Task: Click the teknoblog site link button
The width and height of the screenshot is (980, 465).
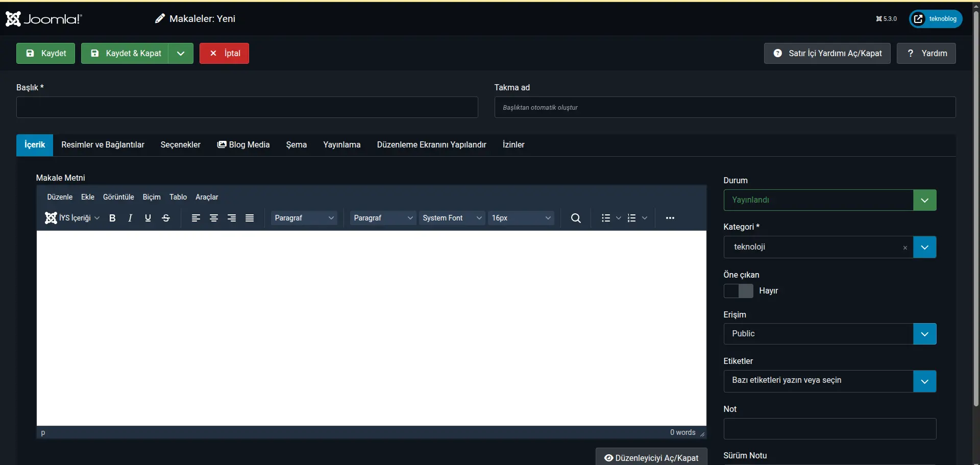Action: [x=936, y=19]
